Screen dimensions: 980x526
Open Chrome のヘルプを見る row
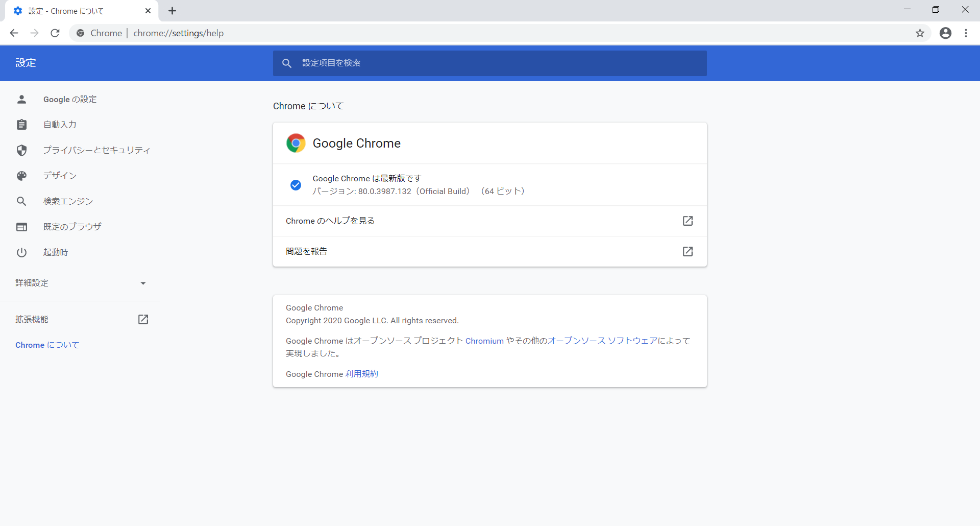point(490,221)
